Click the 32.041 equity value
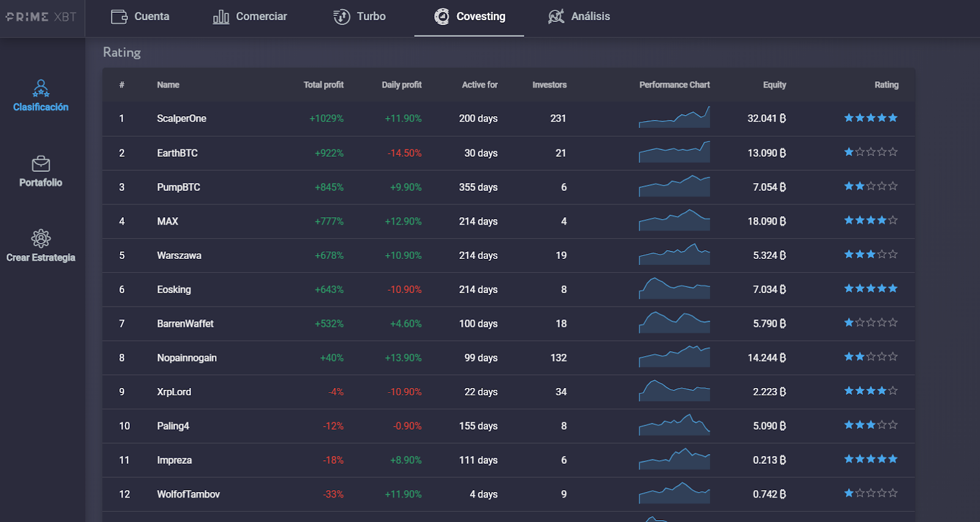Screen dimensions: 980x522 pos(767,119)
